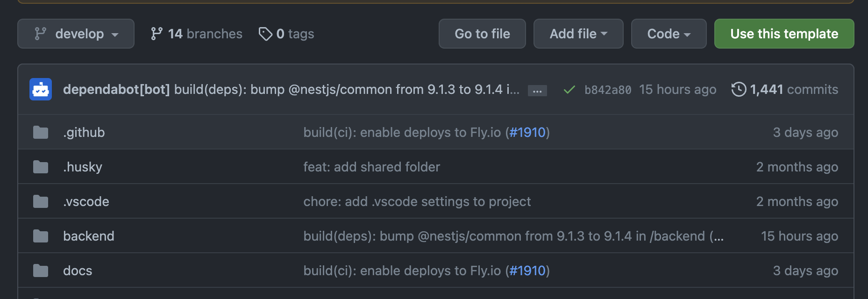868x299 pixels.
Task: Open the develop branch dropdown
Action: click(x=76, y=34)
